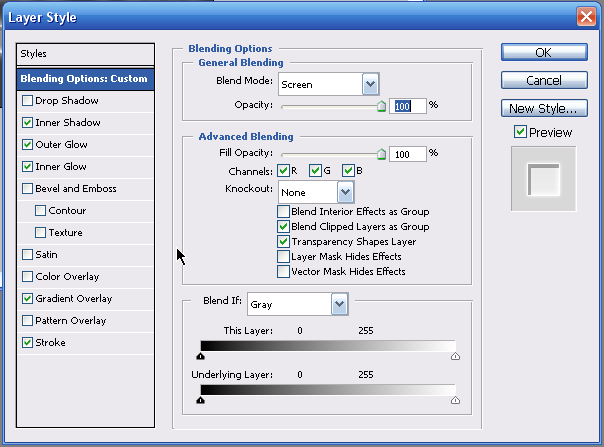Disable the Inner Shadow checkbox
604x447 pixels.
26,123
